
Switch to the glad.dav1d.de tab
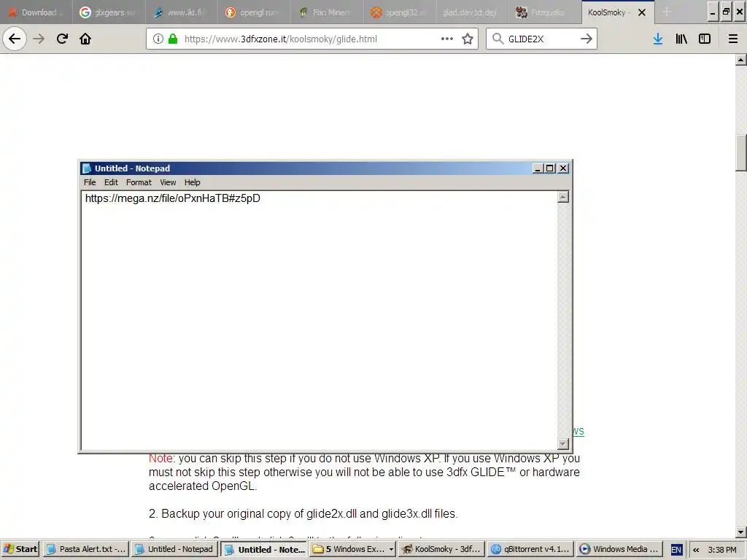[472, 12]
